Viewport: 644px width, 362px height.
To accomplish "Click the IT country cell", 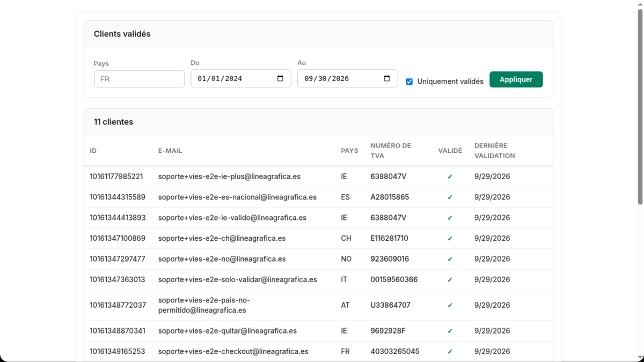I will (344, 279).
